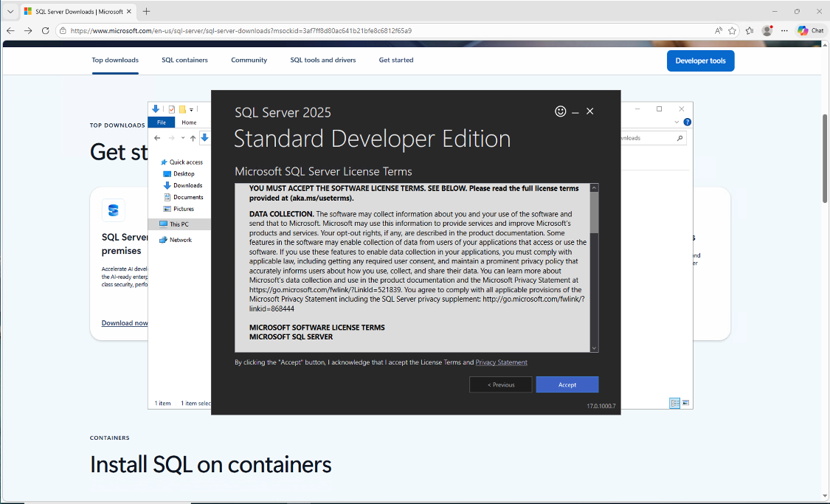Expand the File Explorer ribbon chevron
This screenshot has height=504, width=830.
pyautogui.click(x=677, y=122)
